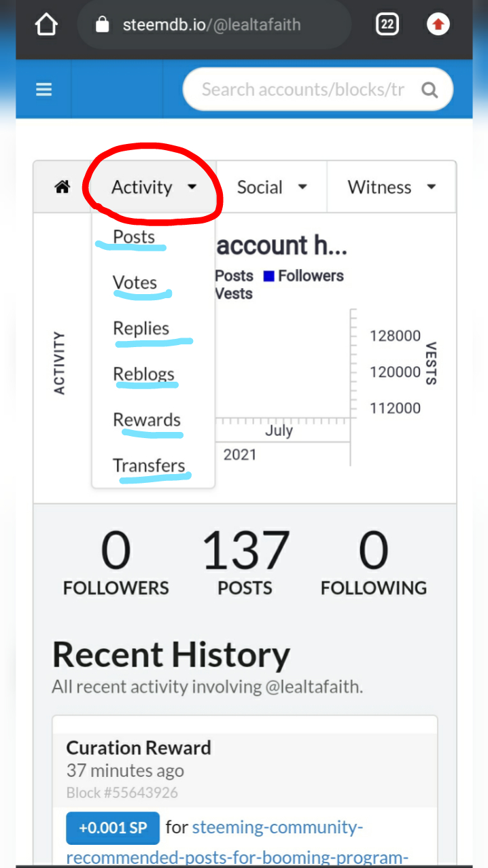This screenshot has height=868, width=488.
Task: Click the blue Followers legend square
Action: click(269, 276)
